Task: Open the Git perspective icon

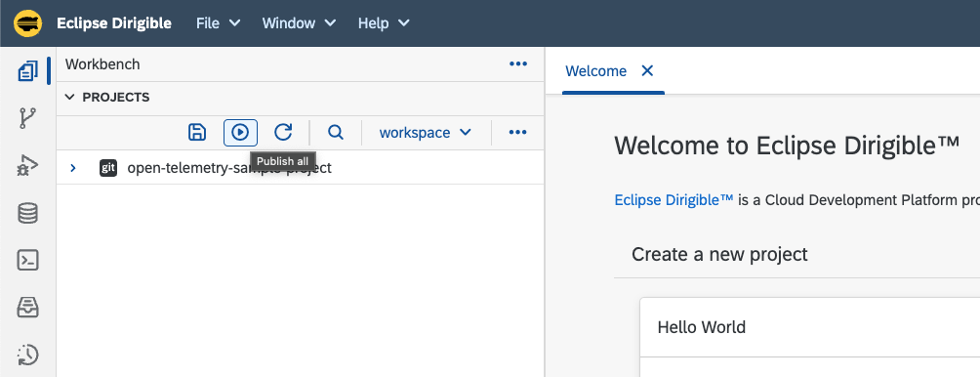Action: [27, 117]
